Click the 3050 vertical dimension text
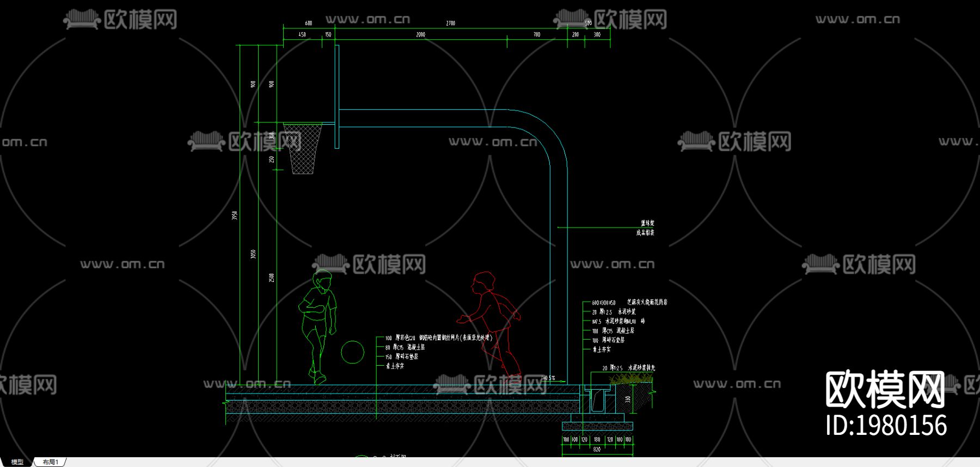This screenshot has width=980, height=467. coord(253,254)
